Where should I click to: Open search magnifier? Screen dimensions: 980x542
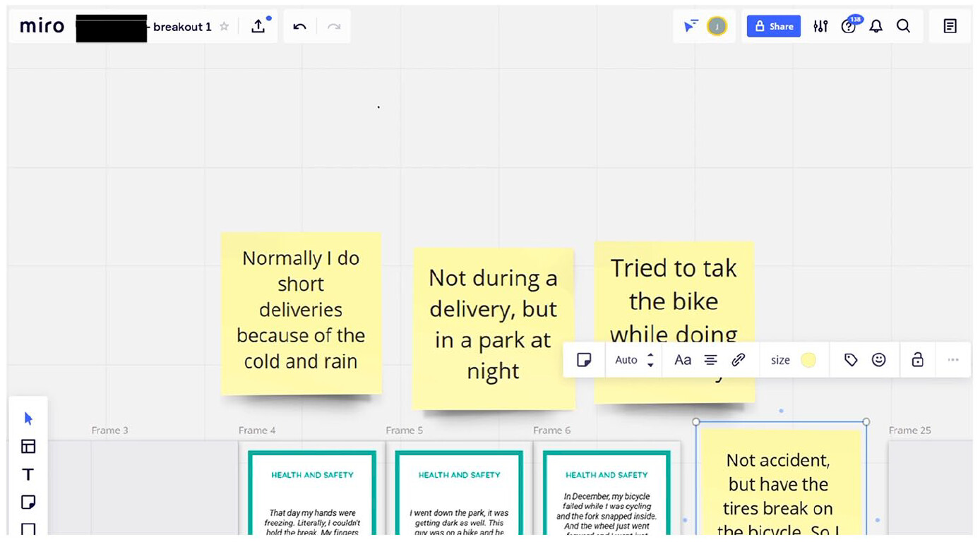pos(903,26)
